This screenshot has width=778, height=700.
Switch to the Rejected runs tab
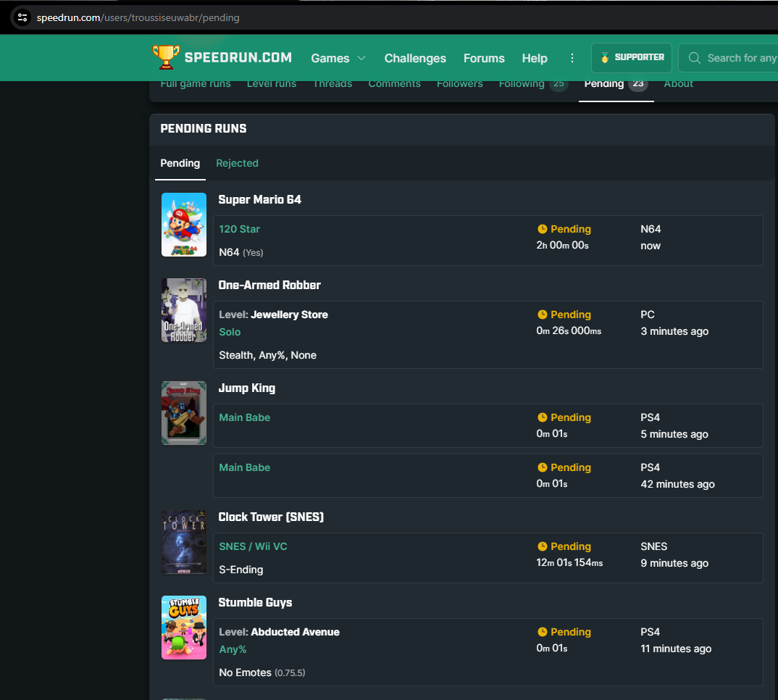237,163
